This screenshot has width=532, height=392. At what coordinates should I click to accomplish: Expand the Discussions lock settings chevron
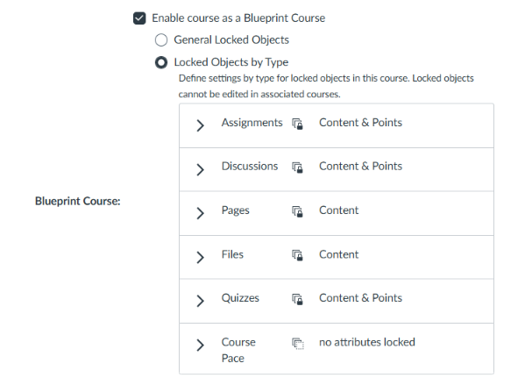click(x=201, y=169)
